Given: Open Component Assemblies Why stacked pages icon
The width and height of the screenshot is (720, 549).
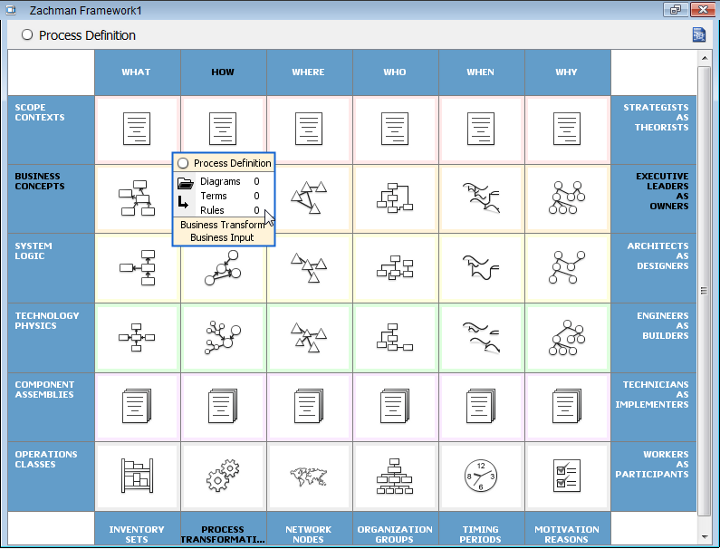Looking at the screenshot, I should (567, 406).
